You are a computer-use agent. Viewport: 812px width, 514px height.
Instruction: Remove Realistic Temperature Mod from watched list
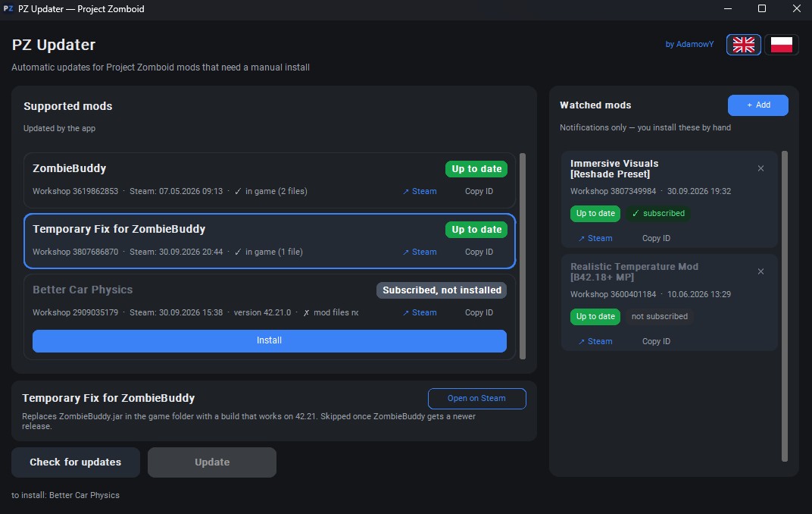[760, 271]
